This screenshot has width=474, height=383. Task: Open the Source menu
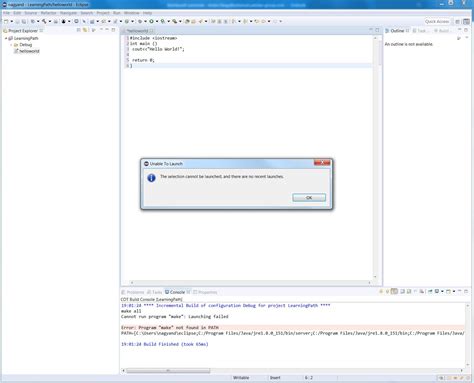point(30,13)
